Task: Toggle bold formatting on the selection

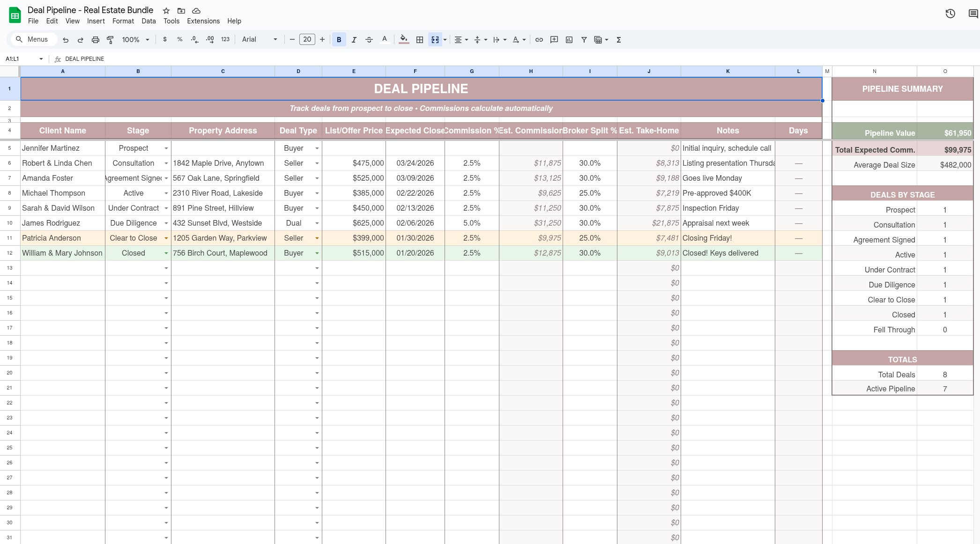Action: click(x=339, y=39)
